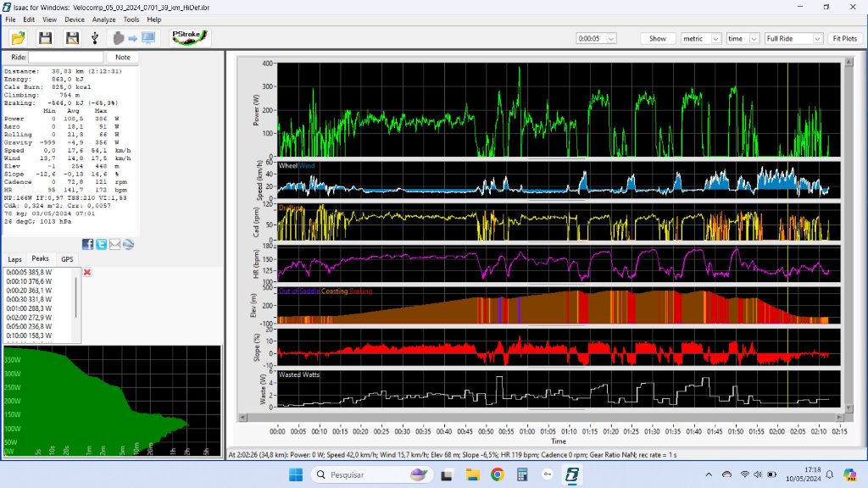This screenshot has width=868, height=488.
Task: Click the Show button
Action: click(658, 38)
